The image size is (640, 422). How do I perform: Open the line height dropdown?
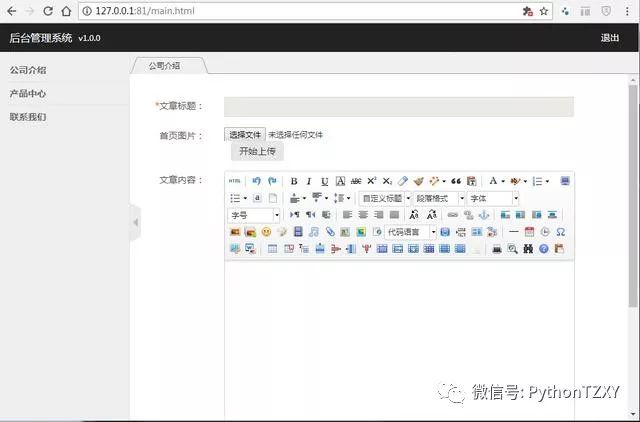coord(348,198)
